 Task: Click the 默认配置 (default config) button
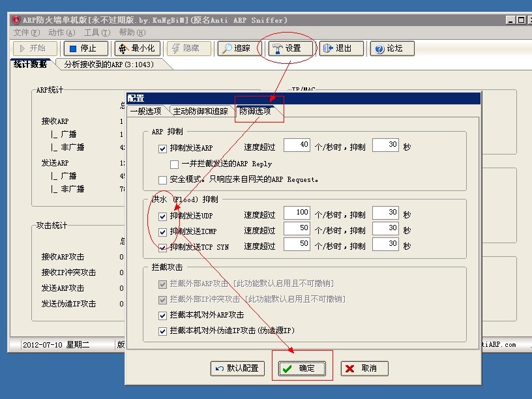tap(237, 368)
